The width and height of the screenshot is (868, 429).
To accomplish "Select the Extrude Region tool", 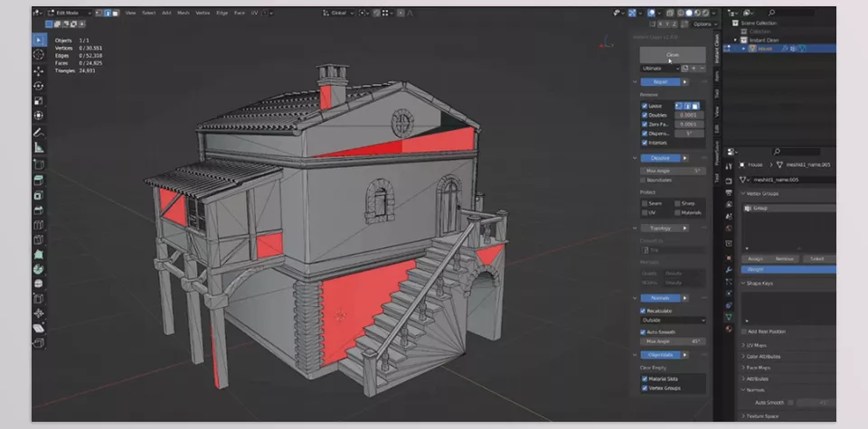I will 39,181.
